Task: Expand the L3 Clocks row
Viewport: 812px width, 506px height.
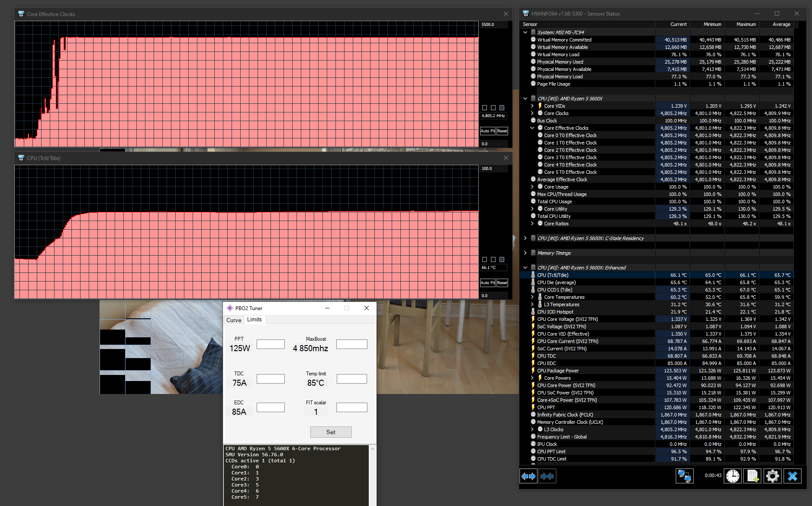Action: (x=532, y=429)
